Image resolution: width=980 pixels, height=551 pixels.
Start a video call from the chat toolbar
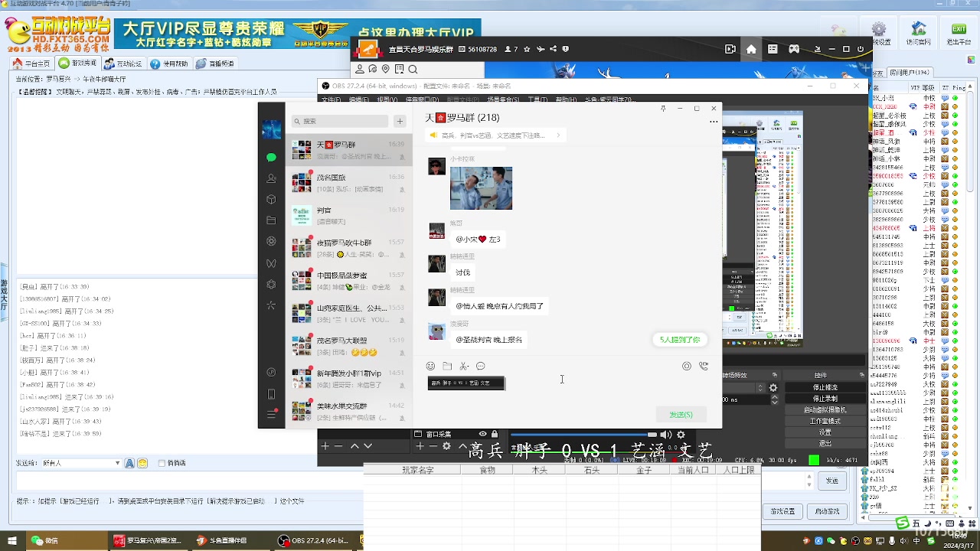704,366
